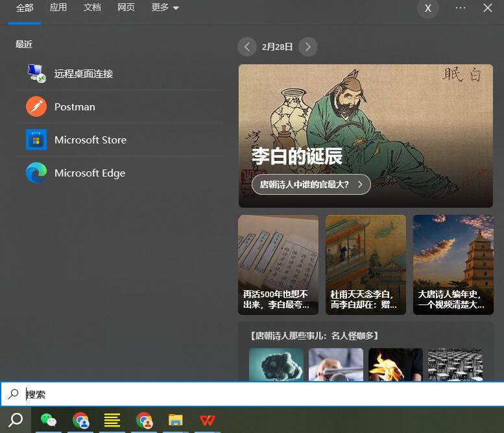The height and width of the screenshot is (433, 504).
Task: Click into the 搜索 input field
Action: pyautogui.click(x=252, y=394)
